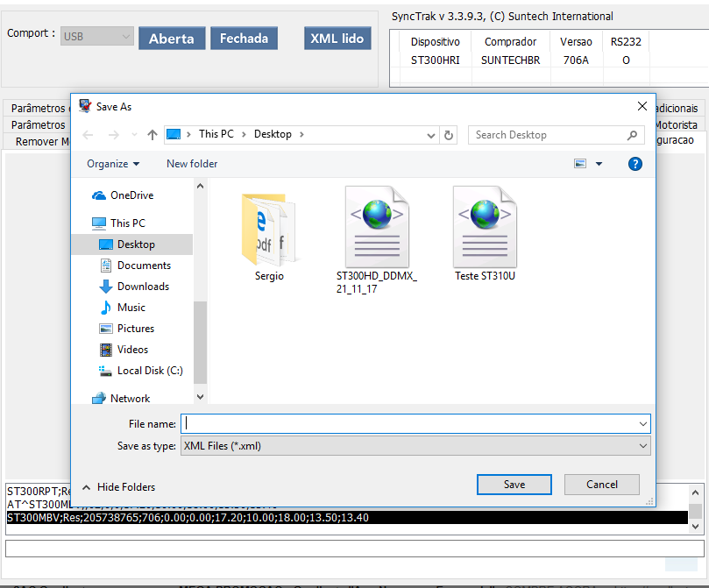Click the Cancel button

click(x=602, y=485)
